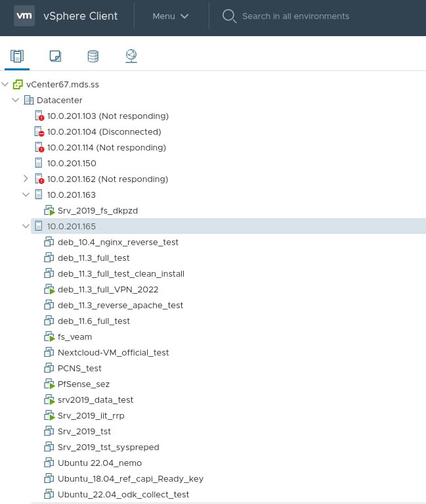This screenshot has height=504, width=426.
Task: Select VM deb_11.3_full_VPN_2022
Action: pos(108,289)
